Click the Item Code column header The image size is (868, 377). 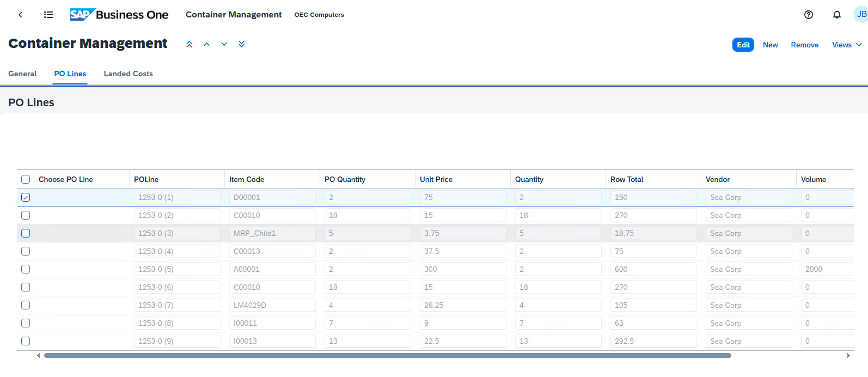272,179
